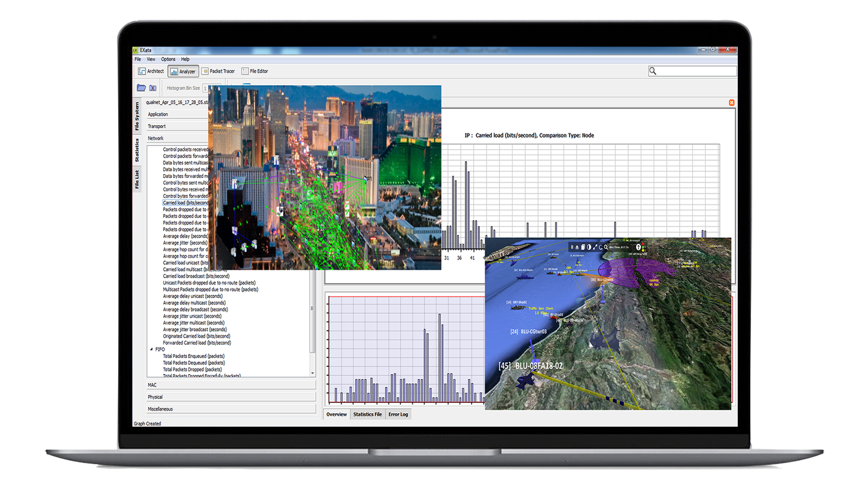The image size is (868, 488).
Task: Switch to the Statistics File tab
Action: [367, 414]
